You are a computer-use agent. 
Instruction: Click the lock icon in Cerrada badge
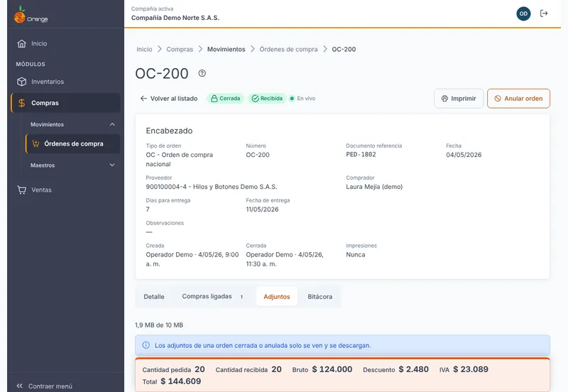[214, 99]
